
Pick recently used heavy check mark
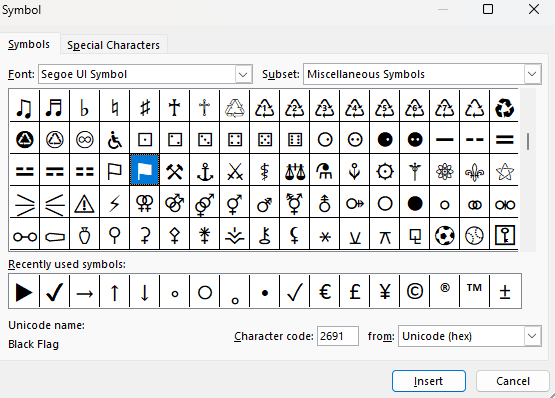(55, 292)
